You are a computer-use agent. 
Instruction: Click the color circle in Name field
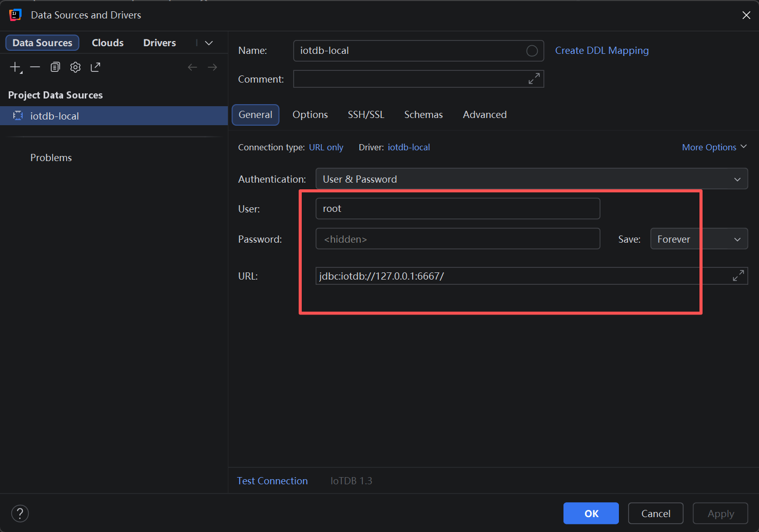click(x=532, y=51)
